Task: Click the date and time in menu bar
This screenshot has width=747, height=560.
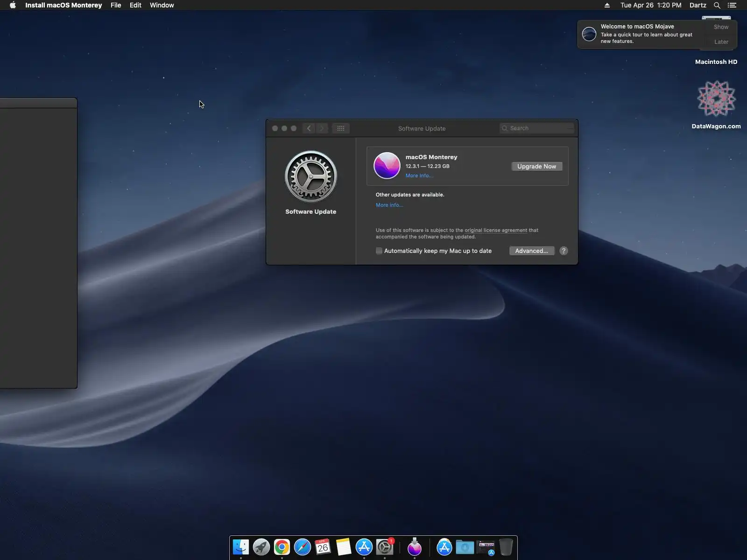Action: 651,5
